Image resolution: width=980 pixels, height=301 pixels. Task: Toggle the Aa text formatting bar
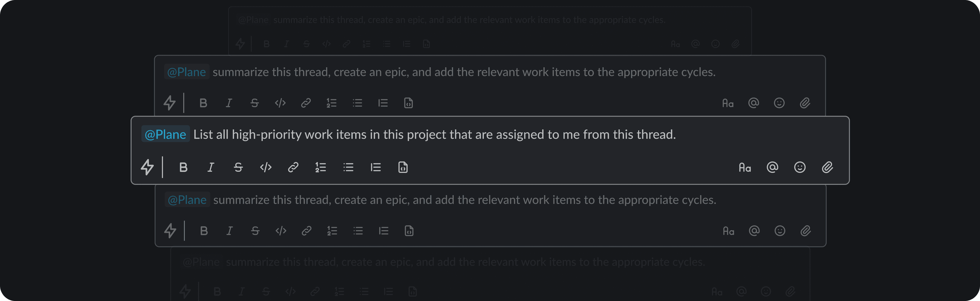point(745,167)
